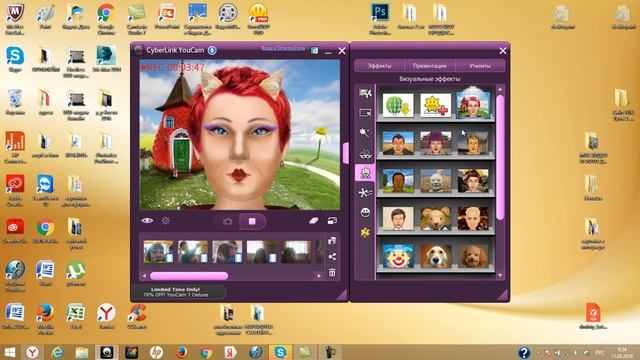Open the uTorrent desktop shortcut
Viewport: 640px width, 360px height.
76,273
